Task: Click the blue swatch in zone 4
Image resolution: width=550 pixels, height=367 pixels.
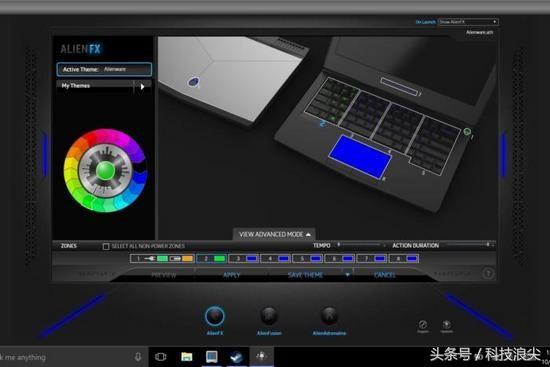Action: [284, 259]
